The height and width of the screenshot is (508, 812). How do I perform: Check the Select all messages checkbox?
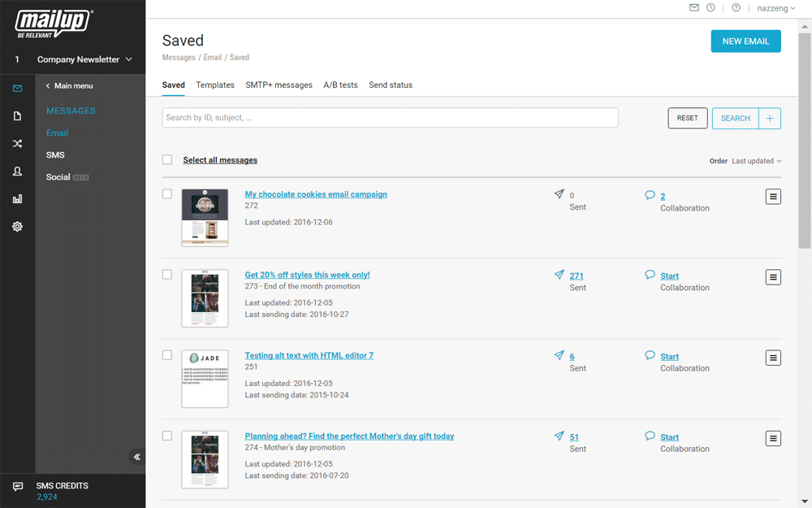(167, 160)
